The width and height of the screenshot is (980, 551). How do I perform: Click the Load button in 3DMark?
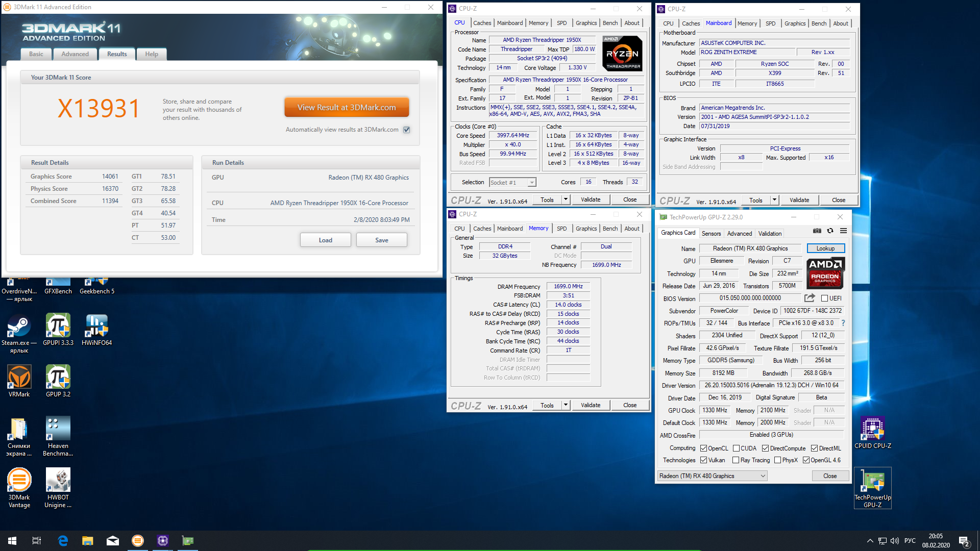[x=326, y=240]
